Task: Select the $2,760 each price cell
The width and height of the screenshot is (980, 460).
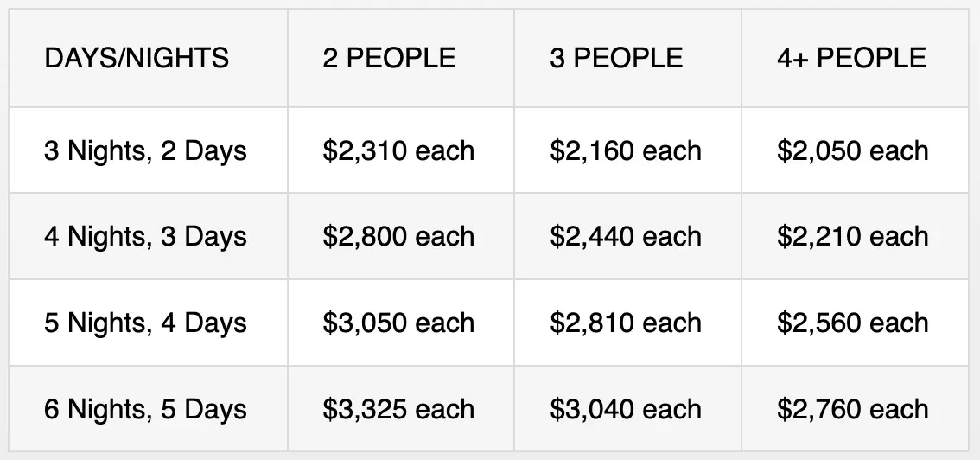Action: (x=853, y=409)
